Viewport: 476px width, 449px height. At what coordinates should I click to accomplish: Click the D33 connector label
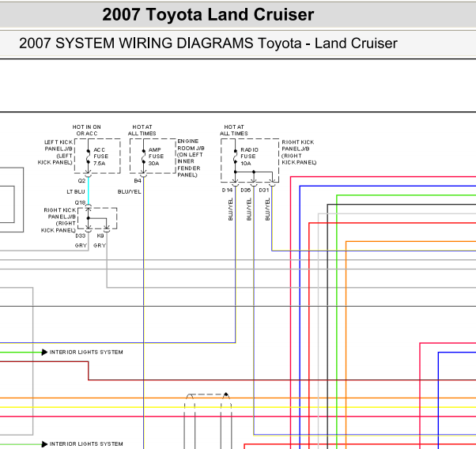(x=81, y=236)
